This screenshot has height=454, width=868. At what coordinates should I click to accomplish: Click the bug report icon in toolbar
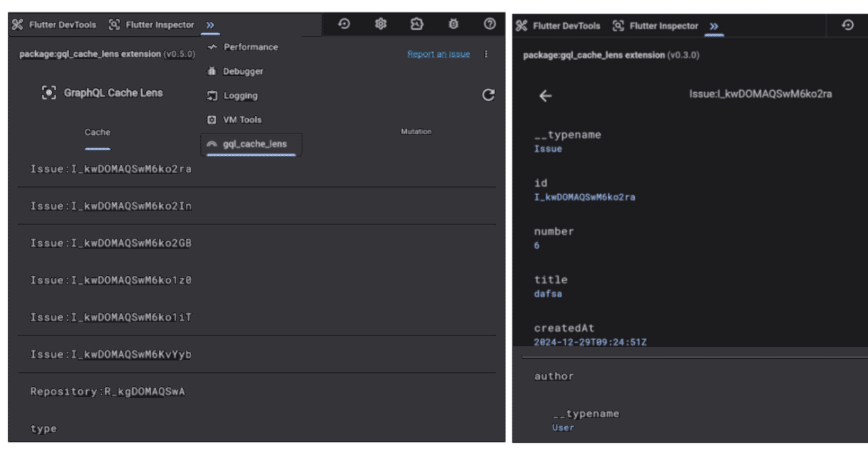coord(453,24)
